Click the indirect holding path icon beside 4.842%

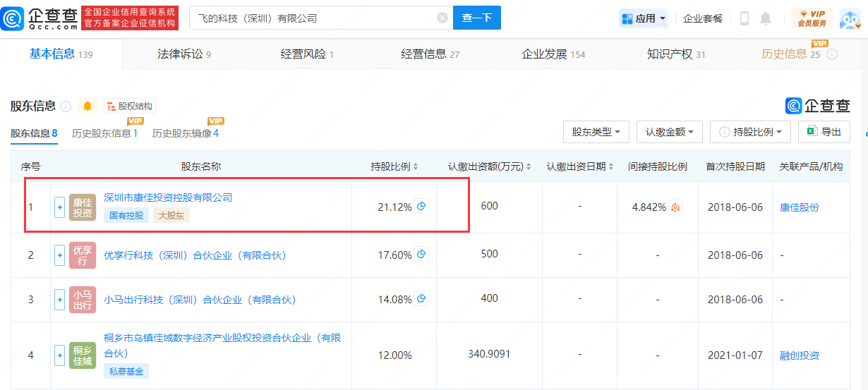click(x=675, y=207)
